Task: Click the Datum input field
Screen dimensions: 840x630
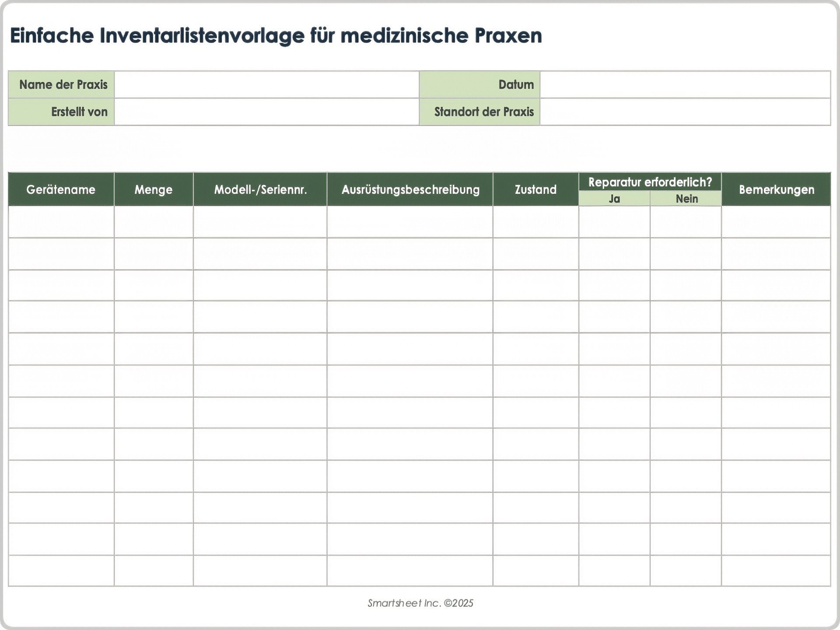Action: (x=685, y=85)
